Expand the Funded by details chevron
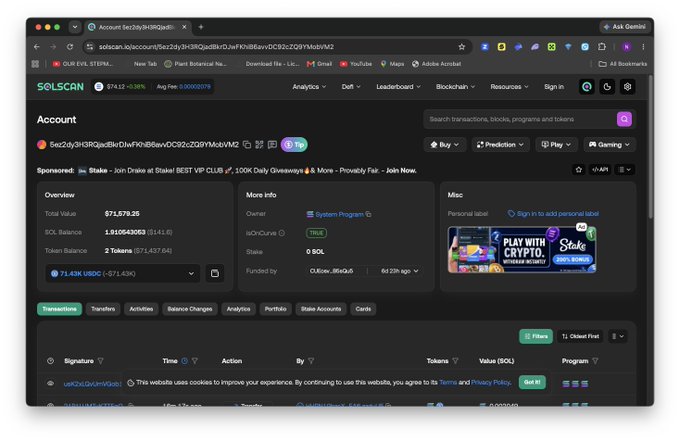Viewport: 680px width, 441px height. click(x=416, y=271)
